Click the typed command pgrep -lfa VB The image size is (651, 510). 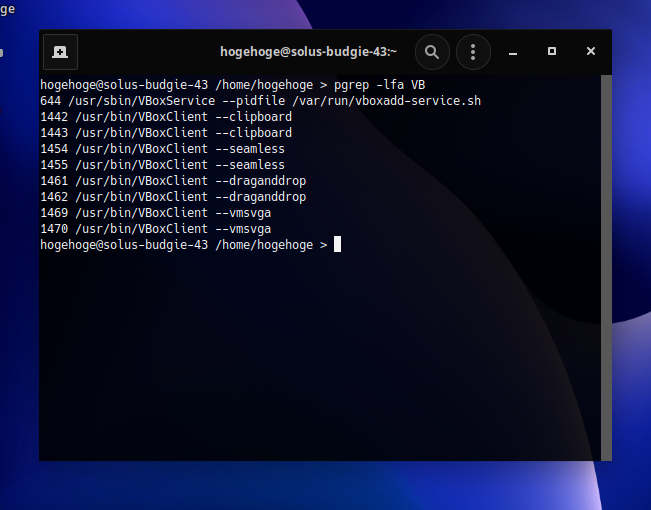[379, 85]
